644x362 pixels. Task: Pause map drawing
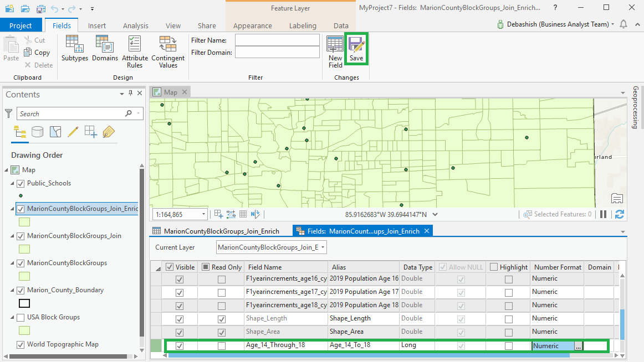click(603, 214)
